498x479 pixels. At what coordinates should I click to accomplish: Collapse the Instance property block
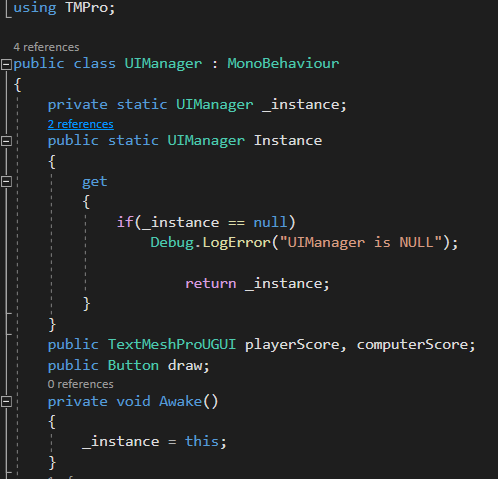click(x=6, y=141)
